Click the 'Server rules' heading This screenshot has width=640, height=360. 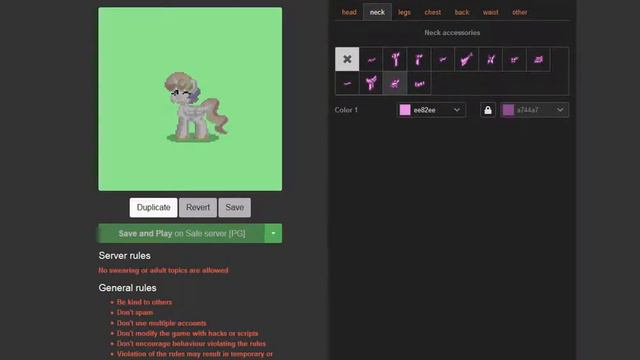[x=124, y=256]
